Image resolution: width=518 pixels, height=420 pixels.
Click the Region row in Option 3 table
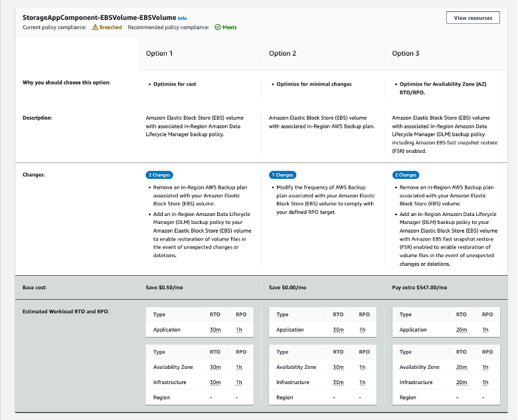(x=446, y=397)
